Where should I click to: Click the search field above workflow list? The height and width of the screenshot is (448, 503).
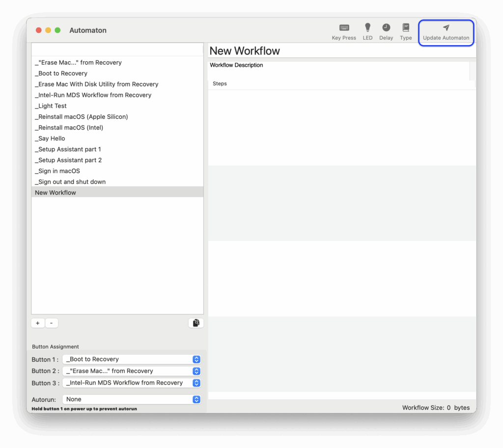pos(117,50)
